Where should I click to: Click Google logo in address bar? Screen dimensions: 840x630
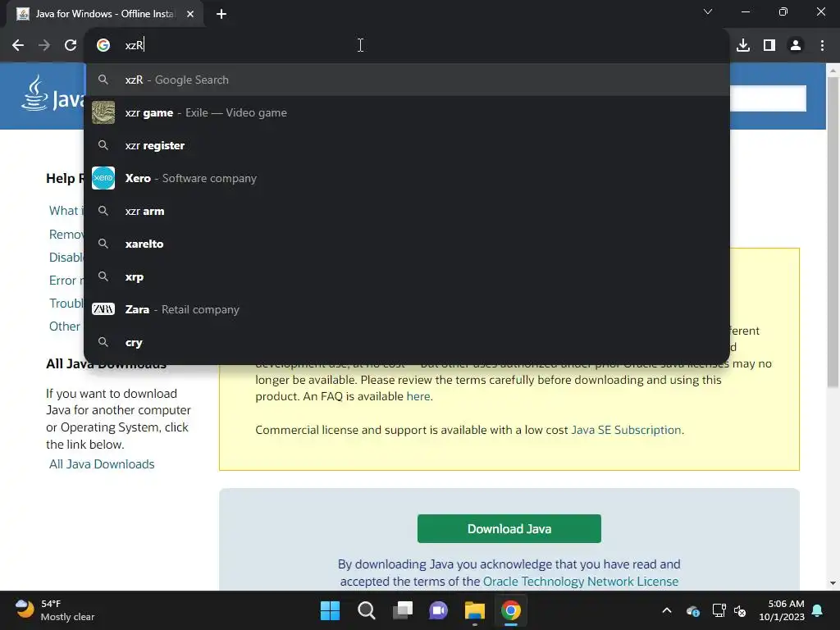pyautogui.click(x=103, y=45)
